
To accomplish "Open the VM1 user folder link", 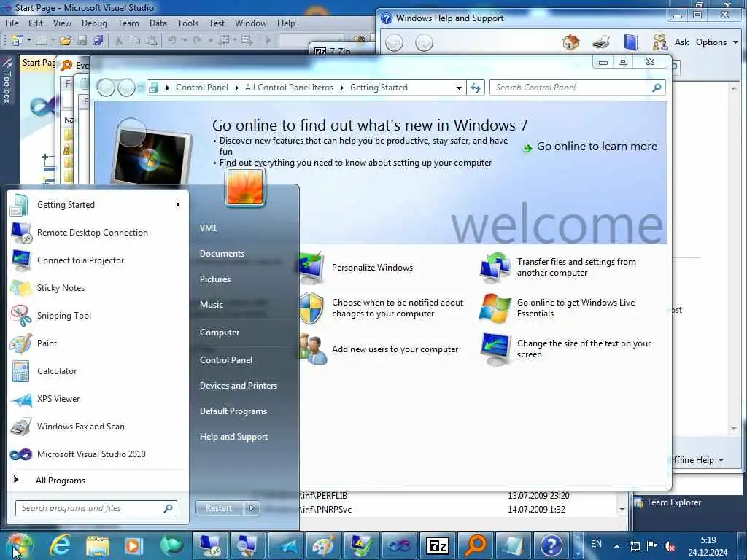I will [208, 228].
